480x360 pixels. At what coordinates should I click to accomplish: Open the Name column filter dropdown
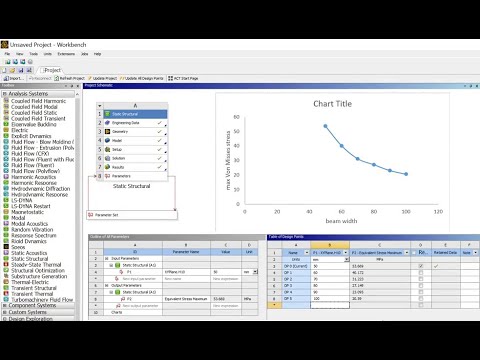pos(307,253)
